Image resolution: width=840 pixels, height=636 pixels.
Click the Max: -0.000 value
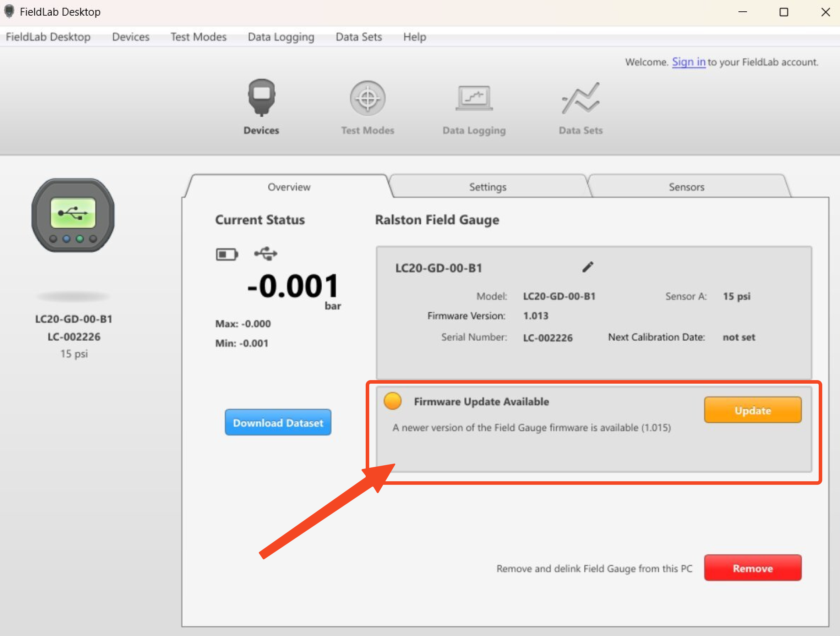pyautogui.click(x=243, y=324)
